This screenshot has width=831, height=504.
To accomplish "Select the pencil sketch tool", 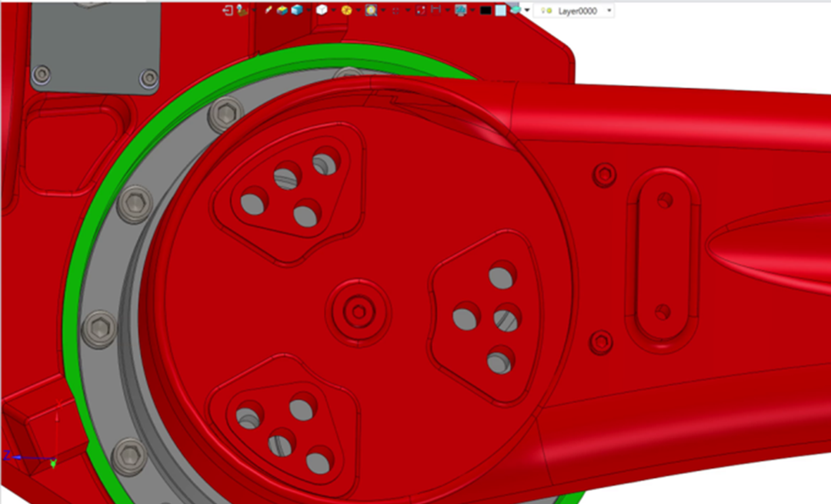I will click(x=269, y=10).
